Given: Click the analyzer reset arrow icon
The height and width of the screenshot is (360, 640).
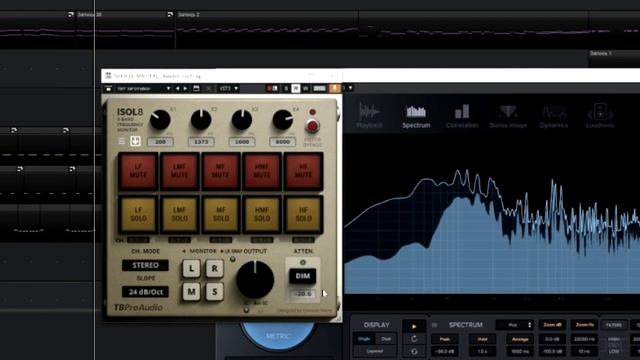Looking at the screenshot, I should coord(414,339).
